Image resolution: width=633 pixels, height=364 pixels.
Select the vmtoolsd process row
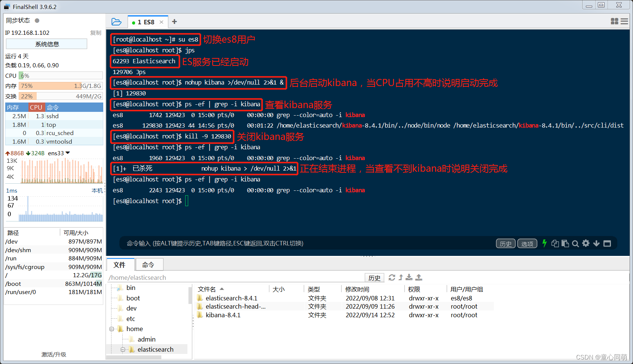click(54, 141)
